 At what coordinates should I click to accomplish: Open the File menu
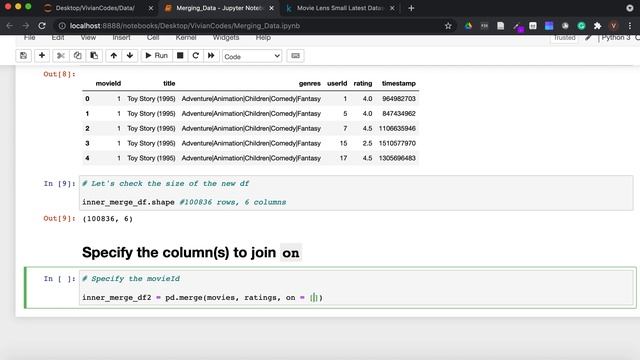pyautogui.click(x=29, y=38)
